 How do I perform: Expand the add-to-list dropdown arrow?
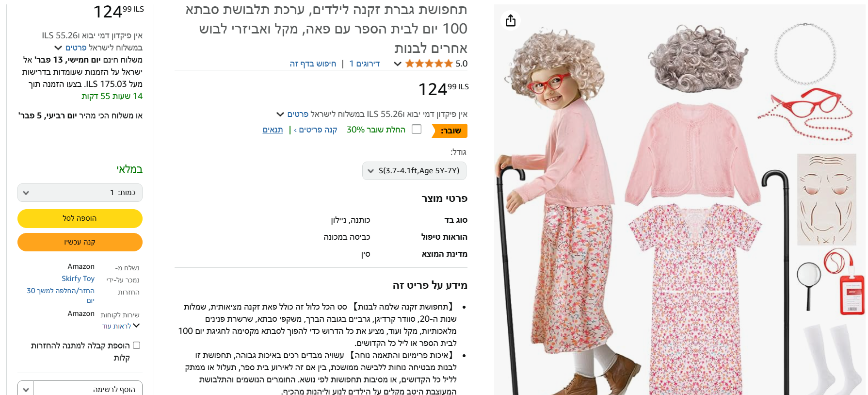pyautogui.click(x=26, y=389)
